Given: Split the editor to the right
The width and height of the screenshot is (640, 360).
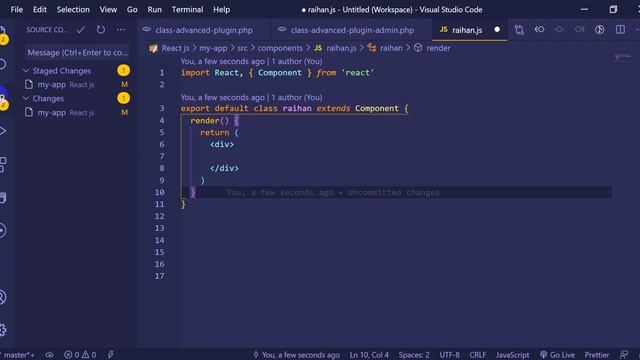Looking at the screenshot, I should click(620, 29).
